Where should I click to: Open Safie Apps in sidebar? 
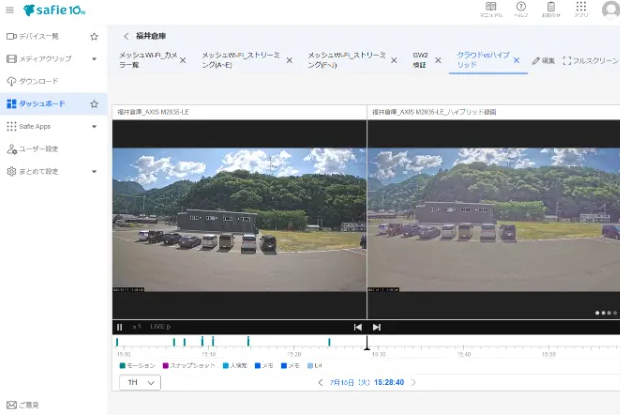coord(29,126)
